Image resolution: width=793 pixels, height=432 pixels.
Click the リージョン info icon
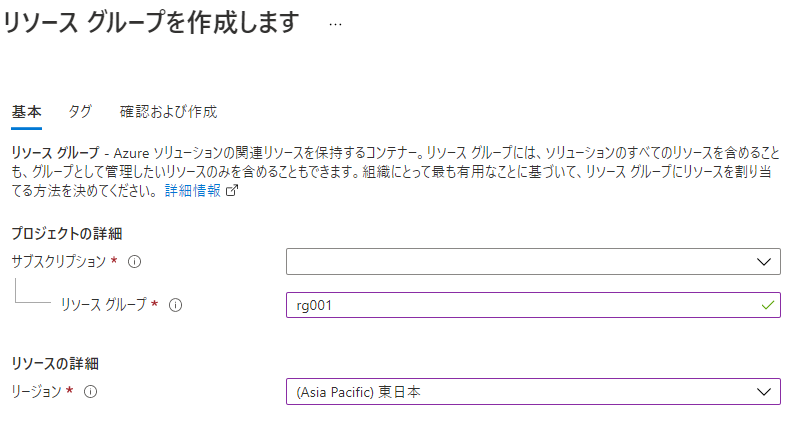coord(90,392)
